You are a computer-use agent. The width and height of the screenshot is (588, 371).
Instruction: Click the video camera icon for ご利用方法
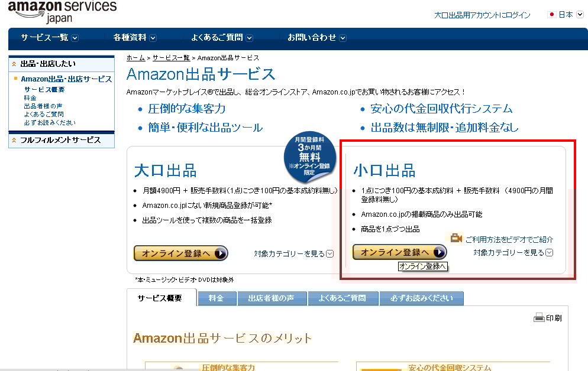(456, 237)
